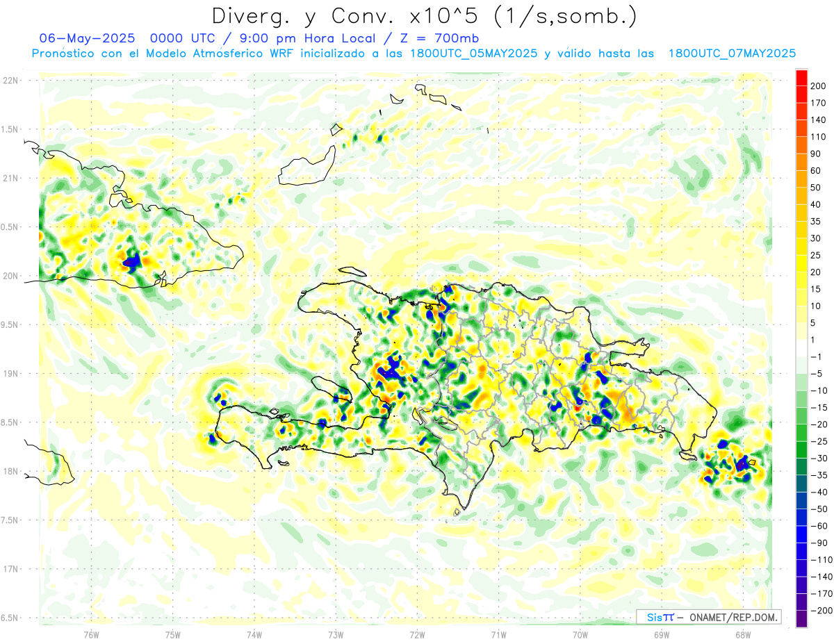Viewport: 834px width, 644px height.
Task: Click the '7.5N' latitude label
Action: click(x=10, y=520)
